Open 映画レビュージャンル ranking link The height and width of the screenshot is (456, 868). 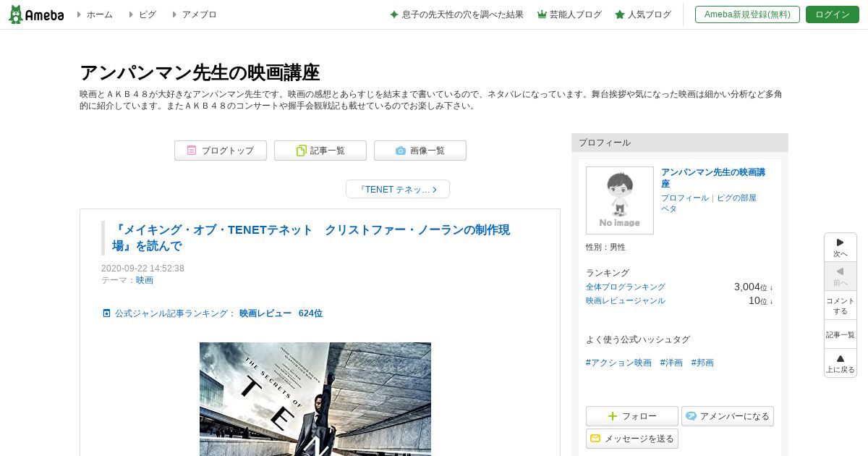[626, 301]
